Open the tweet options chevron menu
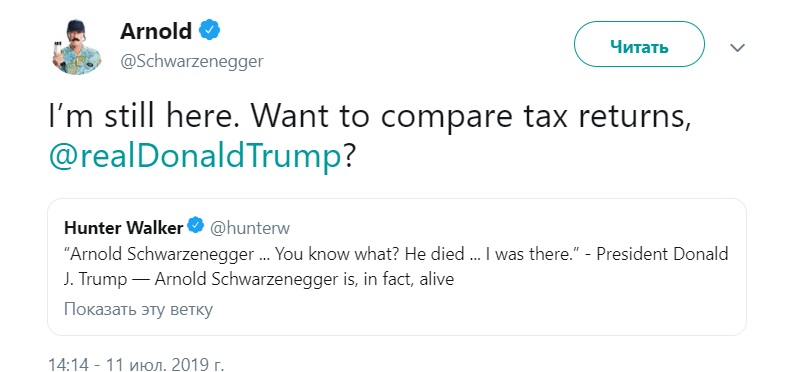The height and width of the screenshot is (372, 792). [x=737, y=48]
